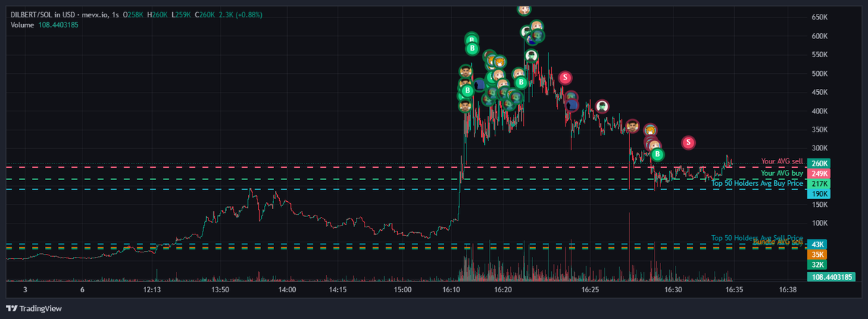Click the 16:25 time axis label
The height and width of the screenshot is (319, 868).
pyautogui.click(x=590, y=289)
